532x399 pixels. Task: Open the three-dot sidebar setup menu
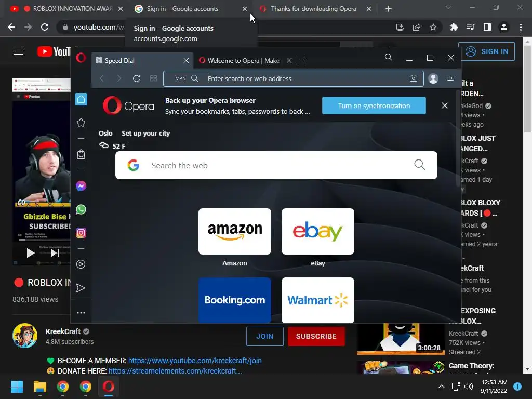[81, 312]
